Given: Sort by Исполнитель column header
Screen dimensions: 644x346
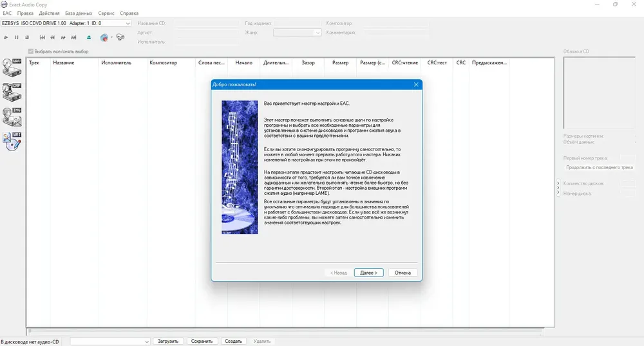Looking at the screenshot, I should 123,63.
